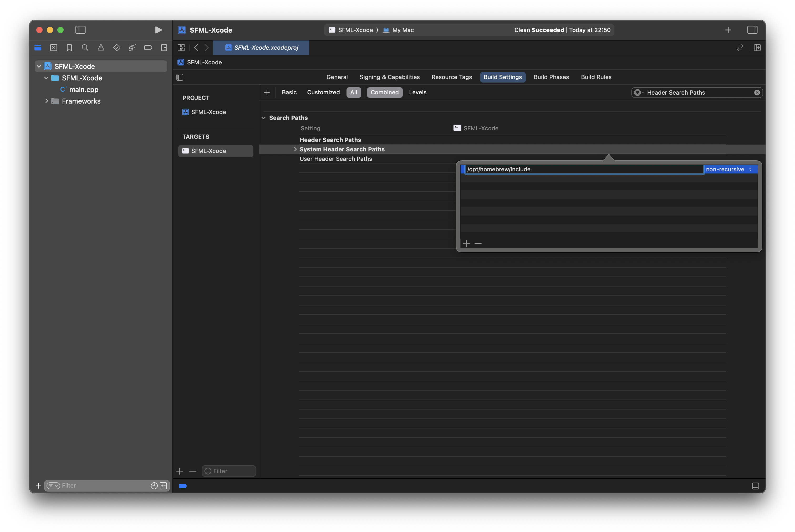Open the Report navigator icon
This screenshot has height=532, width=795.
[x=164, y=48]
